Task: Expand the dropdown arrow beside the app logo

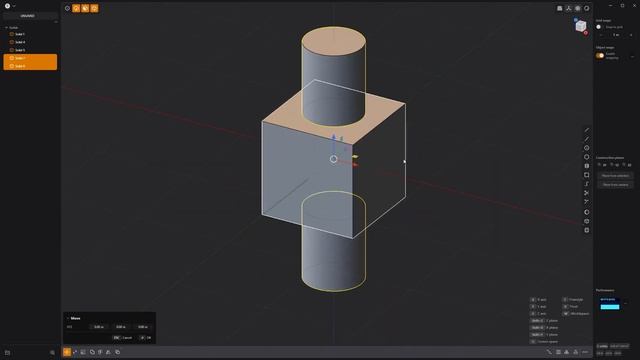Action: 14,6
